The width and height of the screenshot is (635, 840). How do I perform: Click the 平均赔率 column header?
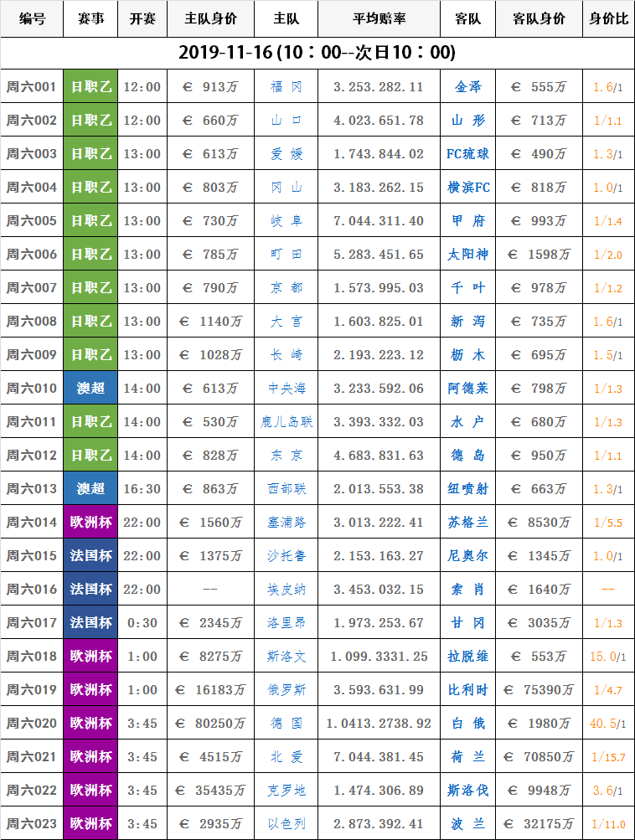[x=378, y=18]
